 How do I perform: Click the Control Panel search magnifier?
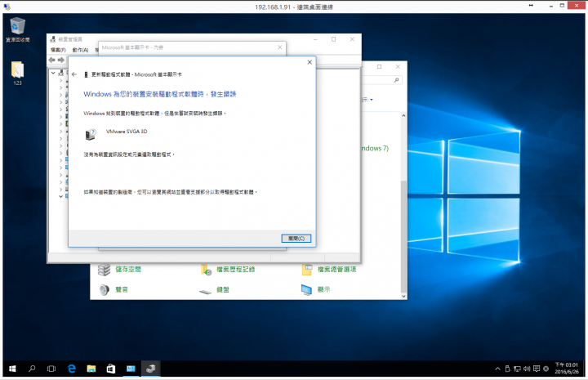[x=396, y=80]
